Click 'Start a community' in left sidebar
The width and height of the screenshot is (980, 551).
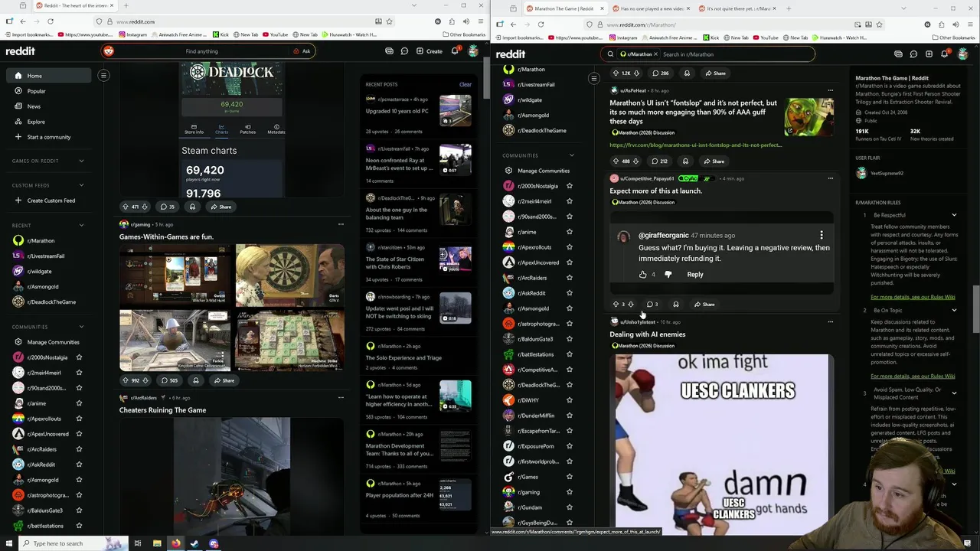[x=50, y=137]
